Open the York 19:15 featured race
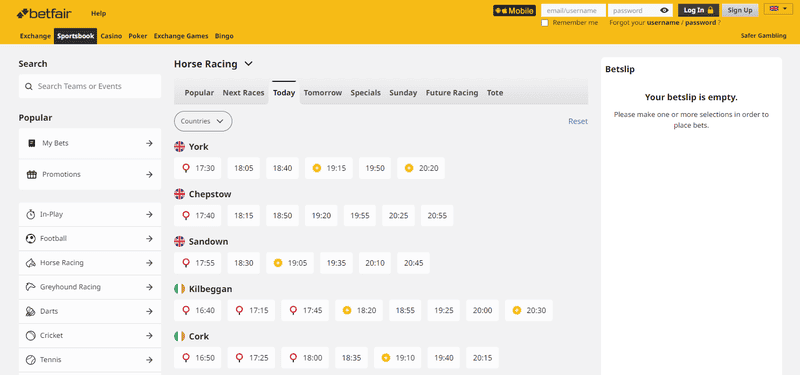This screenshot has width=800, height=375. 329,168
